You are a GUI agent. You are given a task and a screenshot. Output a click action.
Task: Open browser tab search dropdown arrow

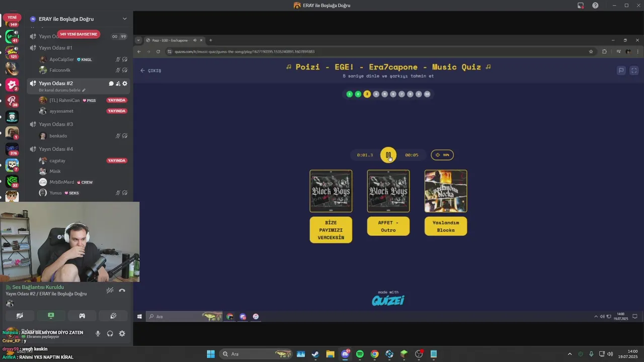[138, 40]
